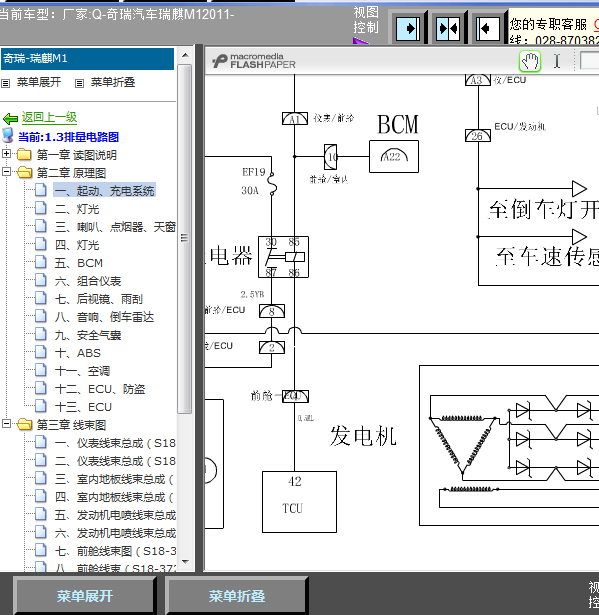Click the 第三章 线束图 folder label
The width and height of the screenshot is (599, 615).
(71, 425)
